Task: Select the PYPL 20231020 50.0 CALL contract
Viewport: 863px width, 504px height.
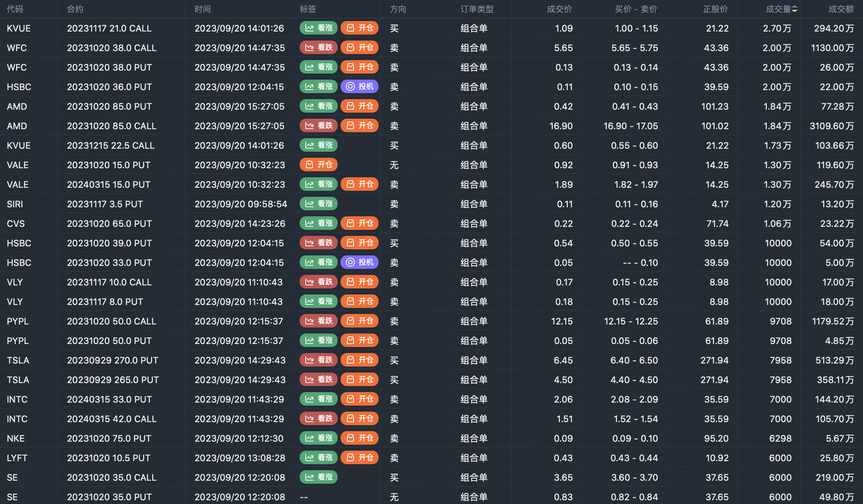Action: (112, 321)
